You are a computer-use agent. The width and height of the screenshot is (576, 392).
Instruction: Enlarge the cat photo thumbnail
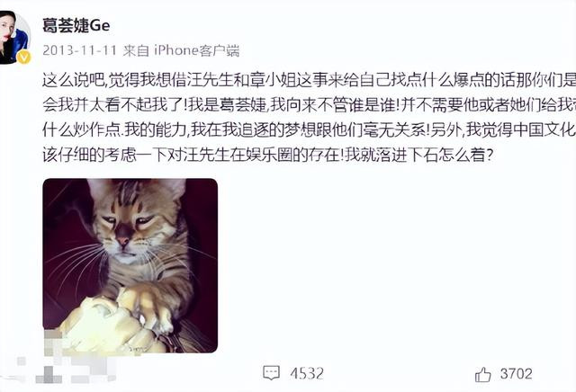(130, 266)
